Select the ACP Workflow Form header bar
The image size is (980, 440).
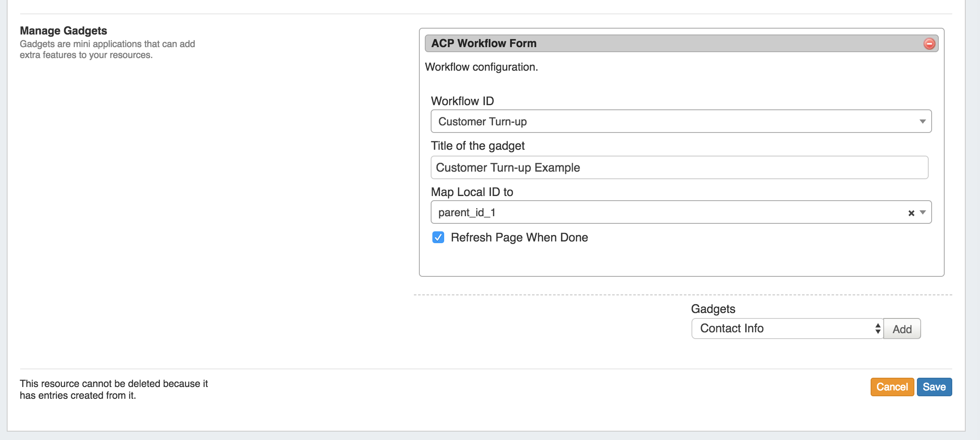[x=673, y=44]
